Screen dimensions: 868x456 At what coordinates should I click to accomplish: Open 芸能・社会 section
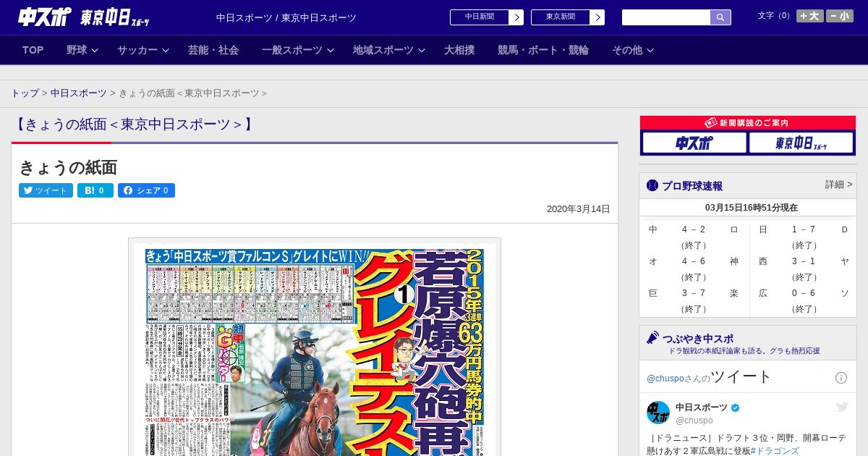(213, 50)
